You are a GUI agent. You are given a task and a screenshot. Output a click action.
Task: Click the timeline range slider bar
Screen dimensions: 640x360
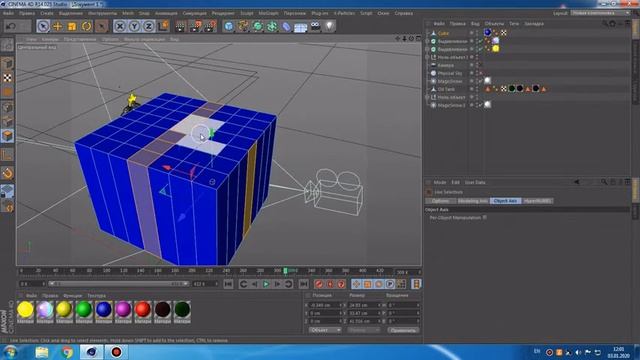click(x=118, y=284)
